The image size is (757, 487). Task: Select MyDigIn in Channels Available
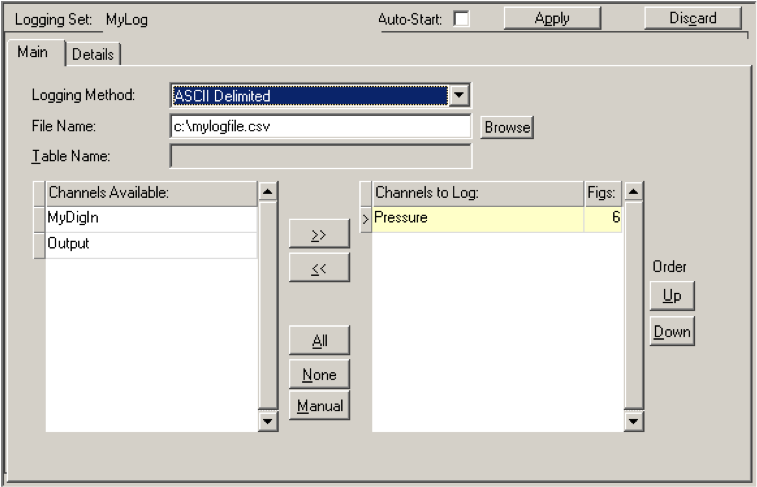coord(150,218)
